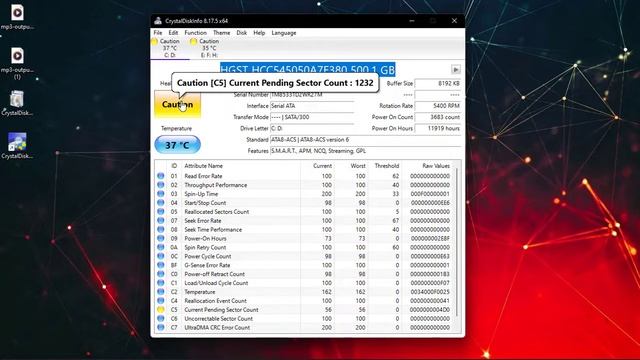Click the Threshold column header
Screen dimensions: 640x360
pyautogui.click(x=387, y=166)
